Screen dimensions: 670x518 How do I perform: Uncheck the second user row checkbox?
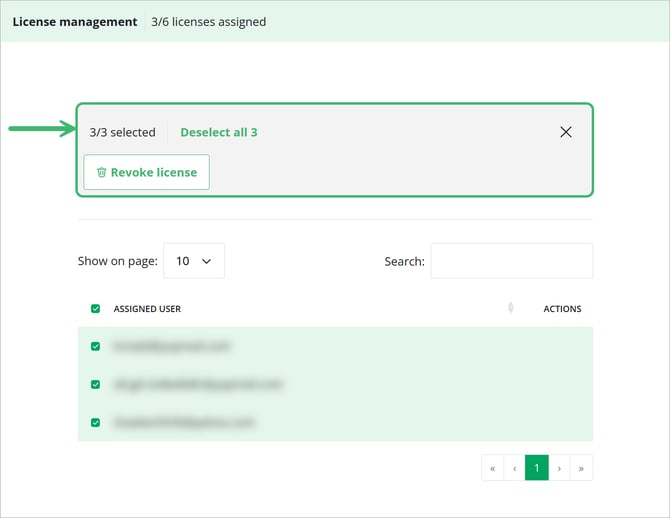tap(96, 384)
